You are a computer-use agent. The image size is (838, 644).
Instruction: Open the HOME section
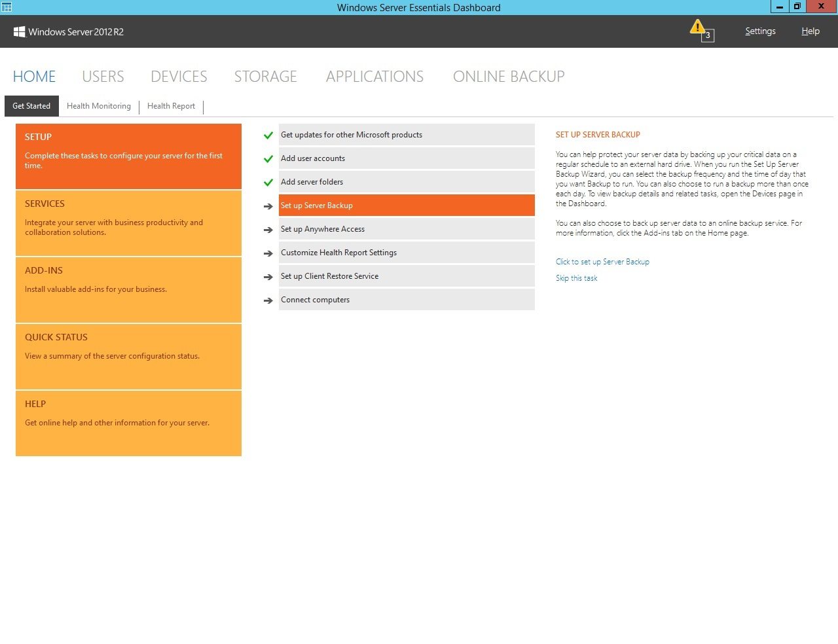pos(34,77)
